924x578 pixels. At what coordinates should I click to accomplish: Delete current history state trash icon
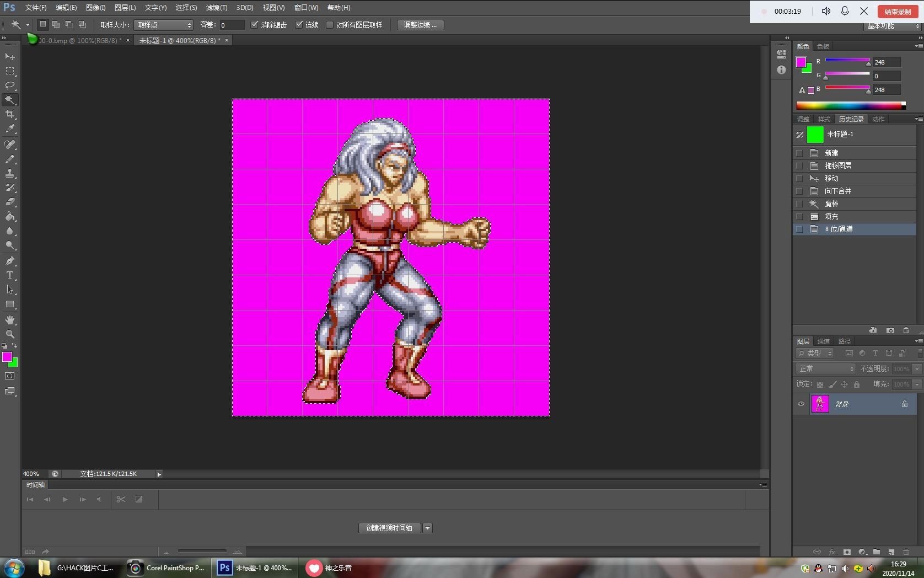[906, 330]
